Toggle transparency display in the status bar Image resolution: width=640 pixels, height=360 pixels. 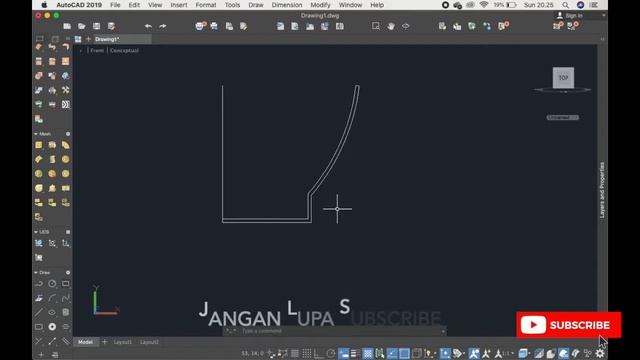tap(368, 353)
